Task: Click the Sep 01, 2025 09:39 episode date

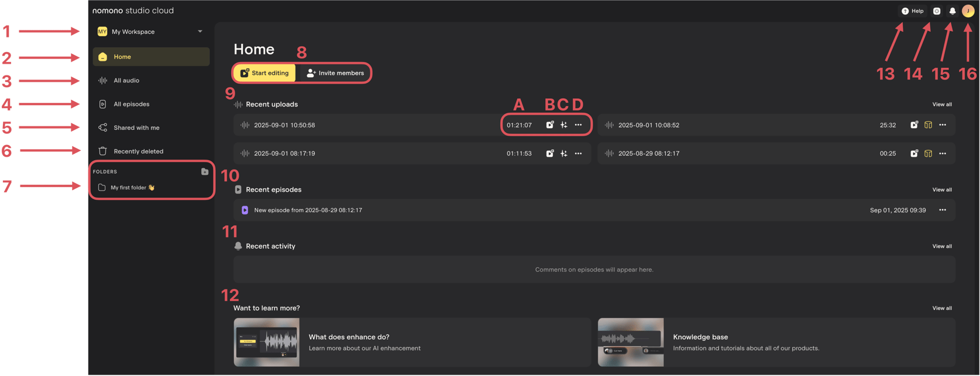Action: pyautogui.click(x=898, y=210)
